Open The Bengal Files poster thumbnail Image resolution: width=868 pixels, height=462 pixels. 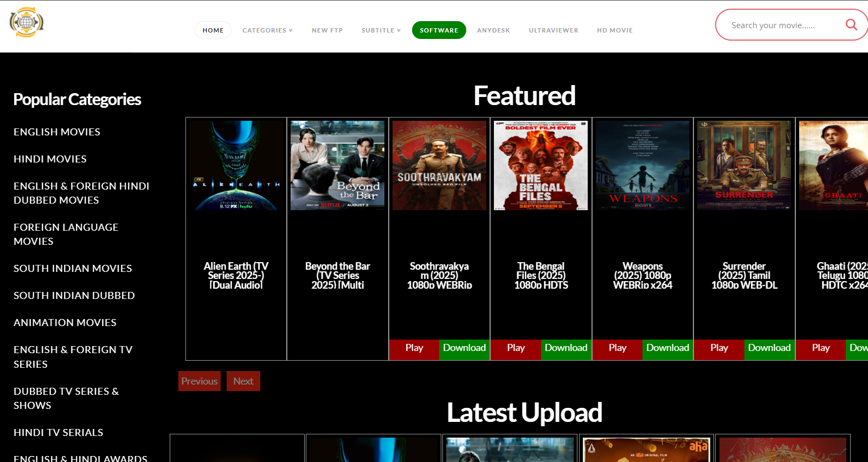541,165
